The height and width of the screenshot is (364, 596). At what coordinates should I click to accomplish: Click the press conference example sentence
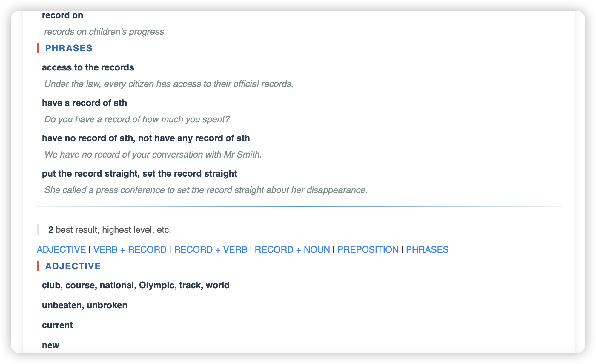click(206, 190)
